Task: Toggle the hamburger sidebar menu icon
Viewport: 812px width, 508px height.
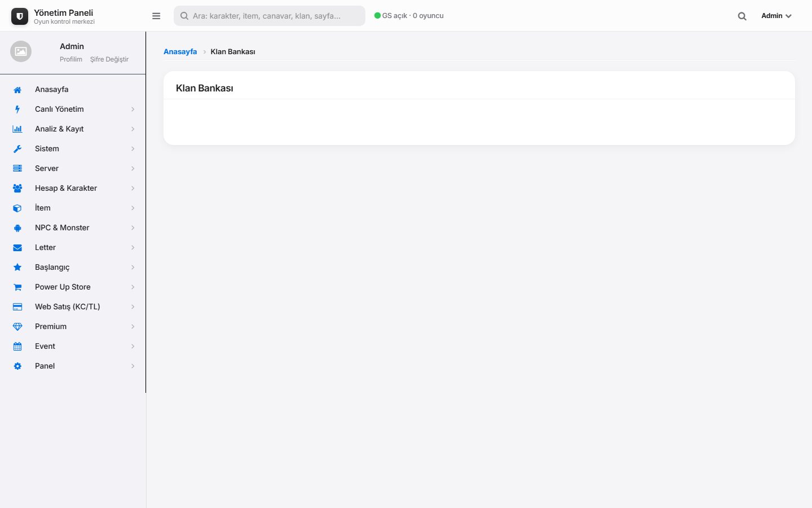Action: pos(156,16)
